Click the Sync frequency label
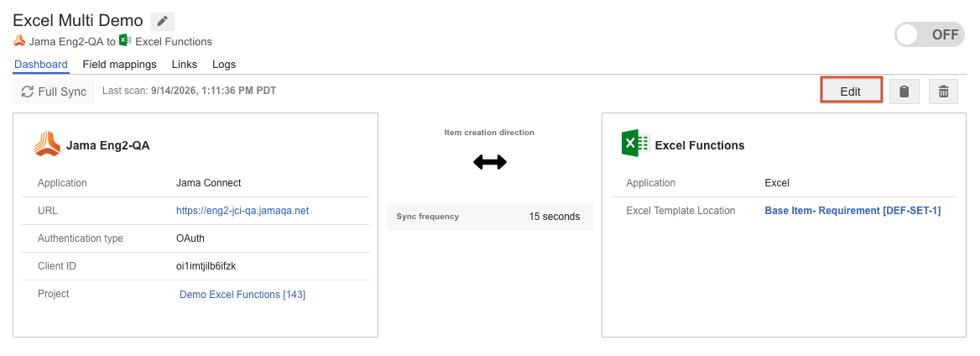The image size is (980, 356). 428,217
